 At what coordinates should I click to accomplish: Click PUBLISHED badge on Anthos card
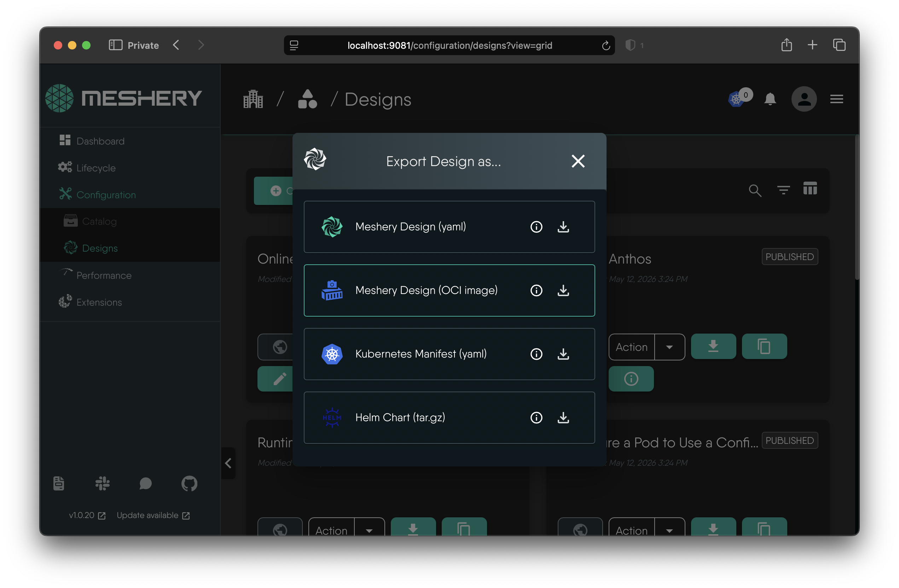pyautogui.click(x=789, y=257)
